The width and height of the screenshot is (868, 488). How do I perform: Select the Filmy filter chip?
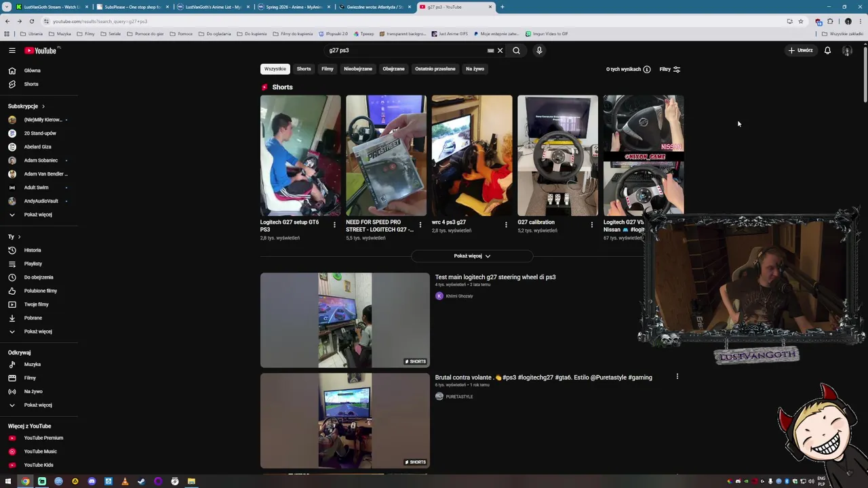328,68
